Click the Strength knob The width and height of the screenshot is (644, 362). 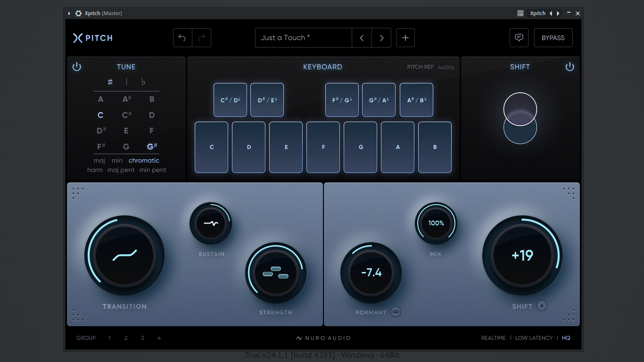(x=276, y=273)
